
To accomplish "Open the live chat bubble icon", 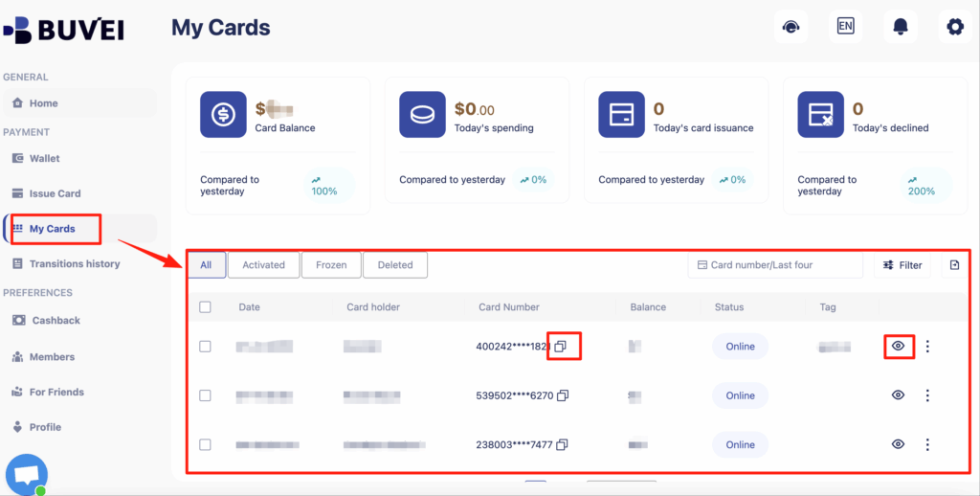I will 26,474.
